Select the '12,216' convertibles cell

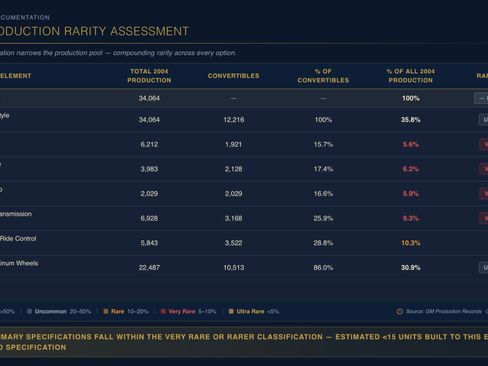click(x=234, y=120)
